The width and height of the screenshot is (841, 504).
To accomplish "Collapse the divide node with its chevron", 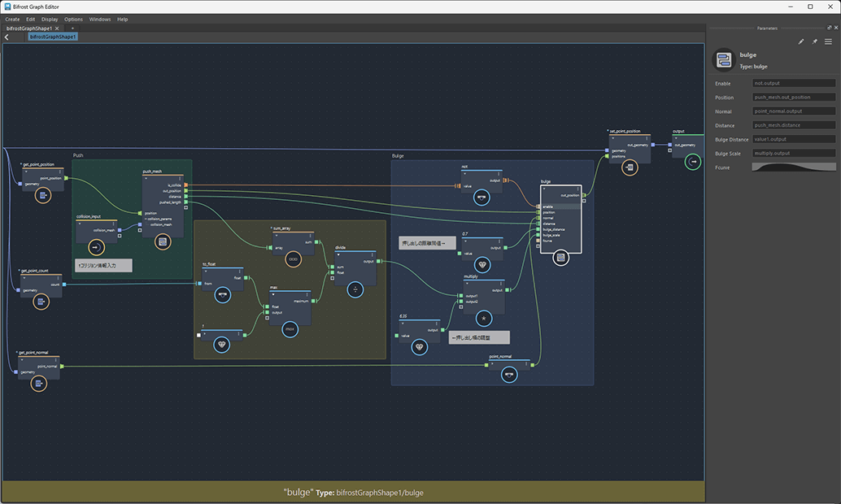I will [x=338, y=254].
